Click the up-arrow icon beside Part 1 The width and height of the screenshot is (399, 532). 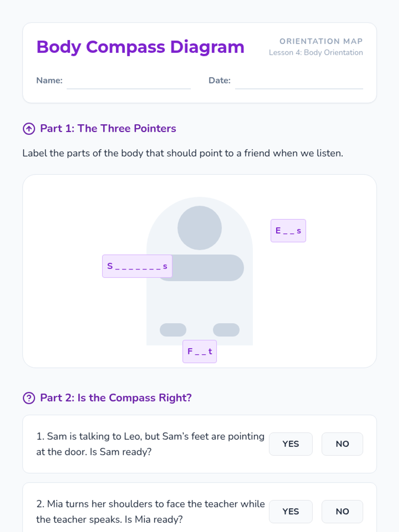[29, 129]
